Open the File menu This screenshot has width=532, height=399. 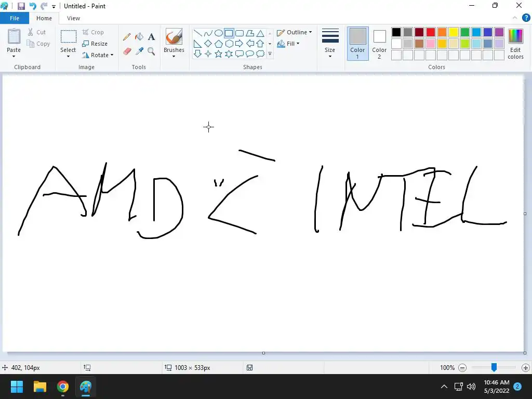(x=14, y=18)
